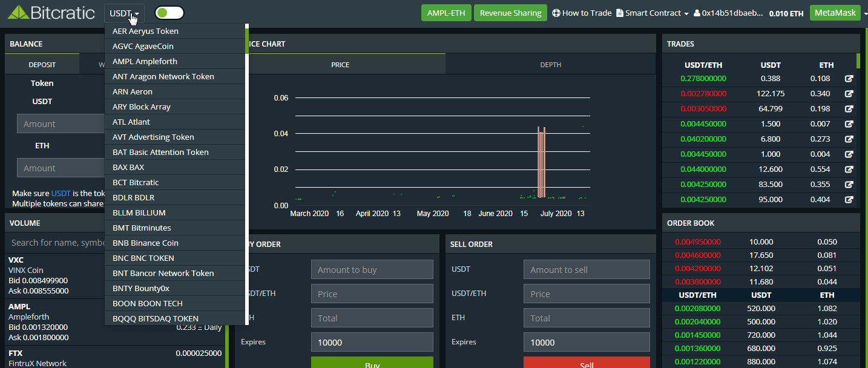The image size is (868, 368).
Task: Click the token list dropdown scrollbar
Action: click(x=247, y=176)
